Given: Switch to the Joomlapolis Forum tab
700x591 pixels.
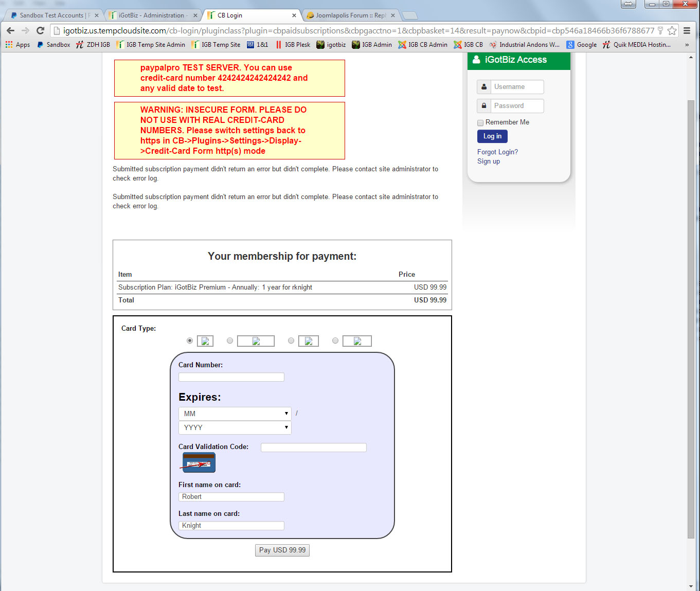Looking at the screenshot, I should 351,15.
